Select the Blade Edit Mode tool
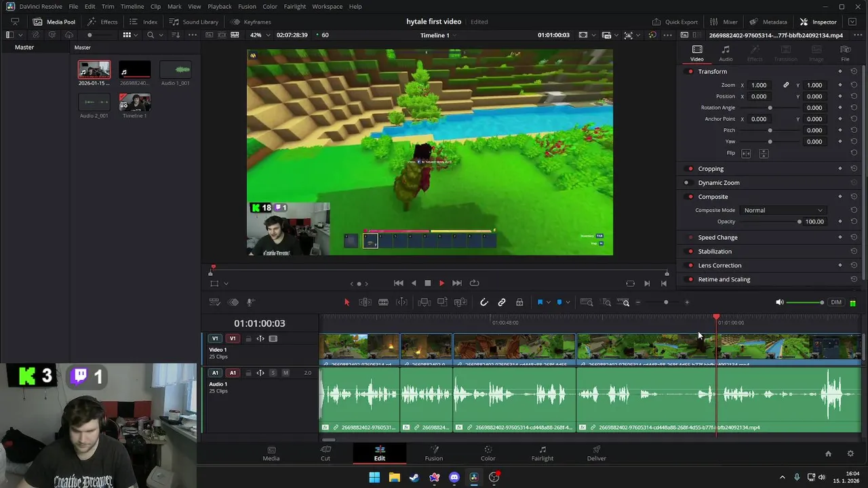868x488 pixels. 383,302
